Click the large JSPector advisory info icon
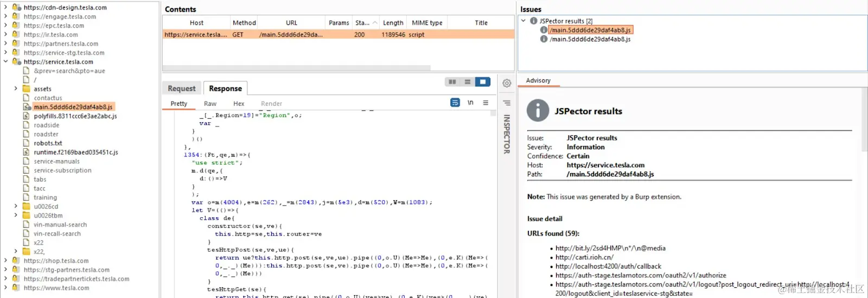 538,110
